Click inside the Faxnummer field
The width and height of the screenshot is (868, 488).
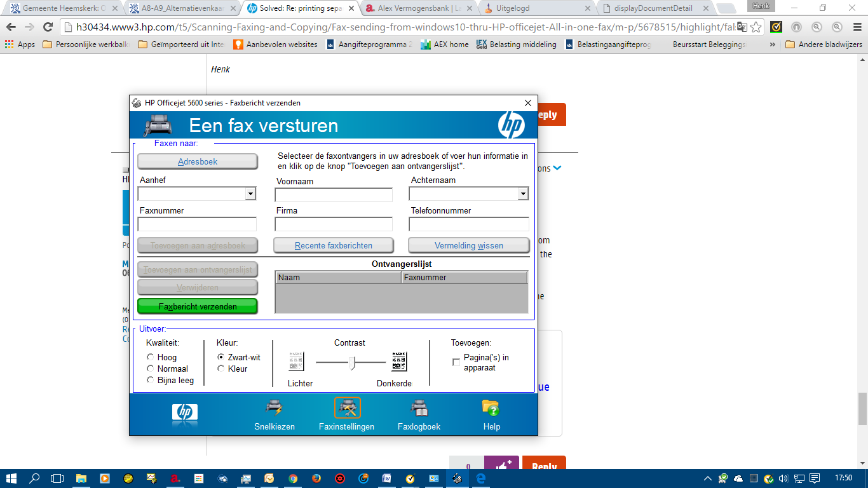197,224
